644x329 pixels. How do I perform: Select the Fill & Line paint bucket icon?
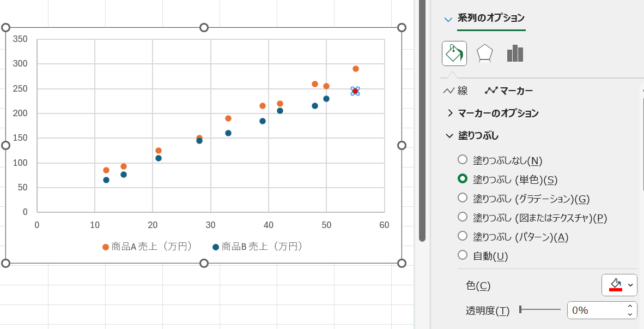[x=454, y=52]
